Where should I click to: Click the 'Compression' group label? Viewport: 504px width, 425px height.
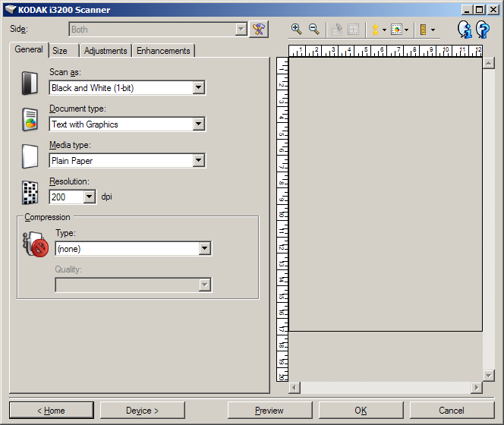[x=47, y=217]
